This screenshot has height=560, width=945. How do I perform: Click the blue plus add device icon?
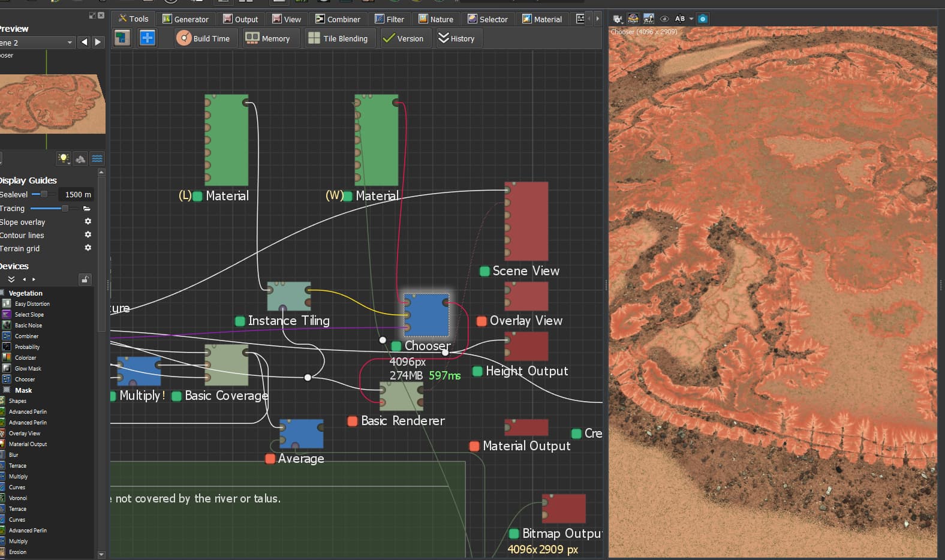pyautogui.click(x=147, y=38)
